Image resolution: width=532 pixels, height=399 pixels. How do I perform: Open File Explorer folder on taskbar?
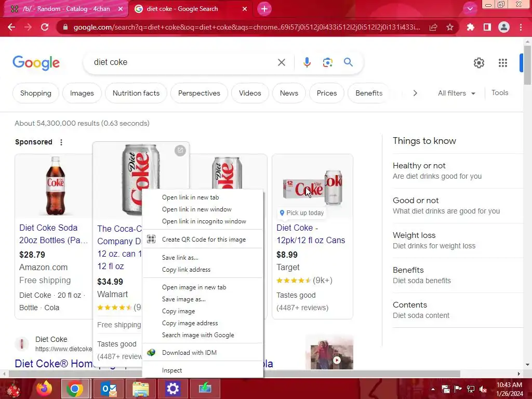140,389
